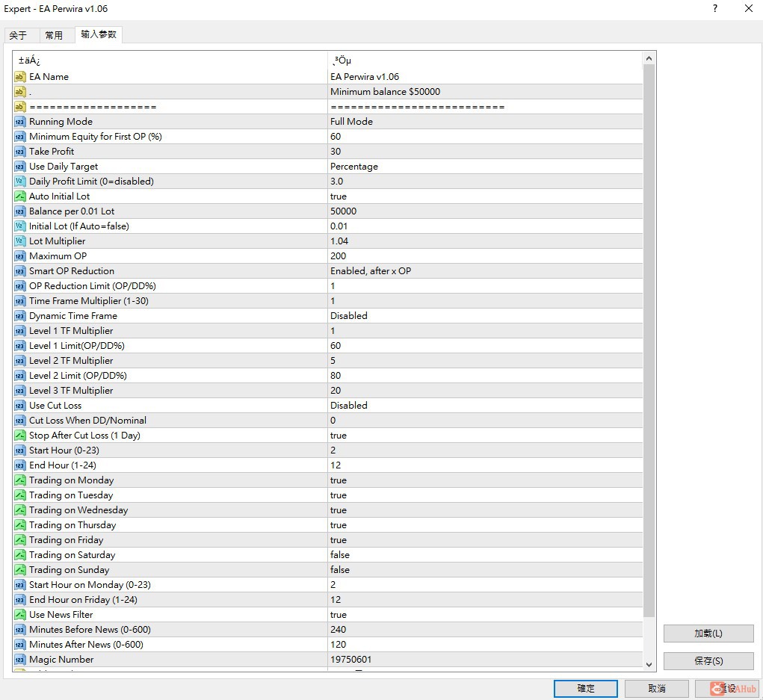Image resolution: width=763 pixels, height=700 pixels.
Task: Click the boolean icon beside Stop After Cut Loss
Action: coord(19,436)
